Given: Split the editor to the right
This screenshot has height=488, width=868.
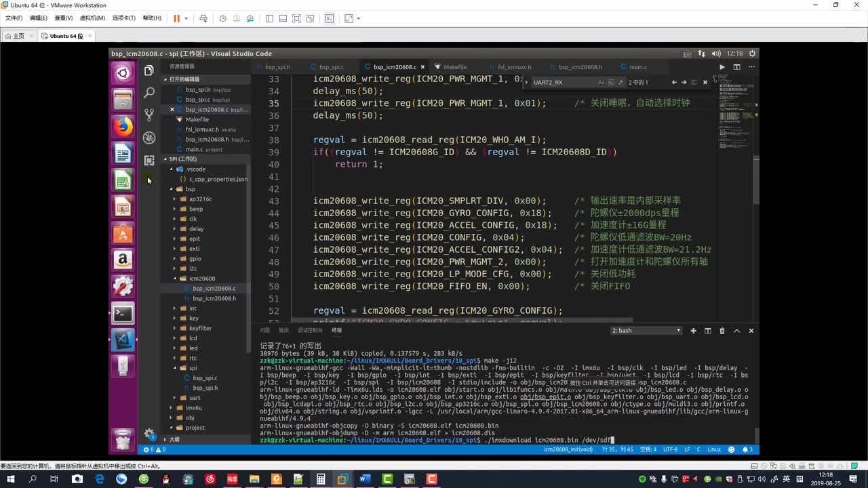Looking at the screenshot, I should tap(736, 67).
